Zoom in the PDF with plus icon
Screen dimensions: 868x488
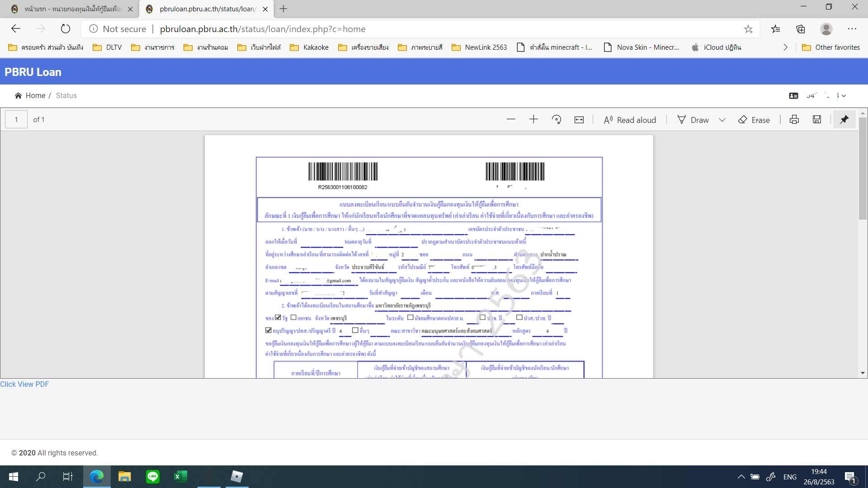533,120
